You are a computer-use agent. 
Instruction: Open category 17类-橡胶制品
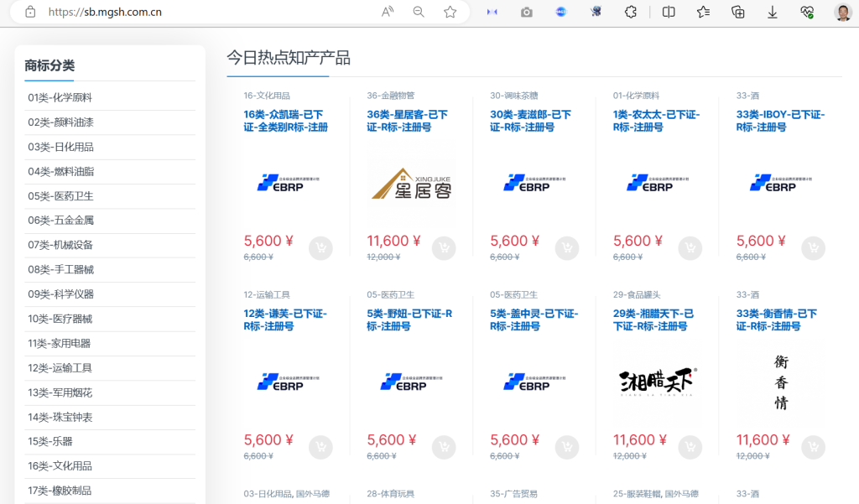(x=60, y=491)
